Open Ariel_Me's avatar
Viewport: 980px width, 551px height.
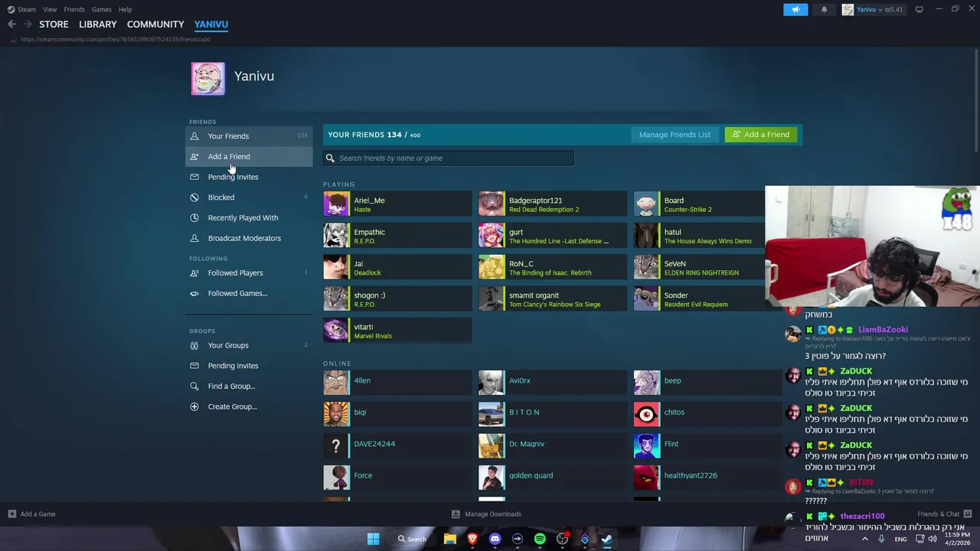pyautogui.click(x=336, y=204)
